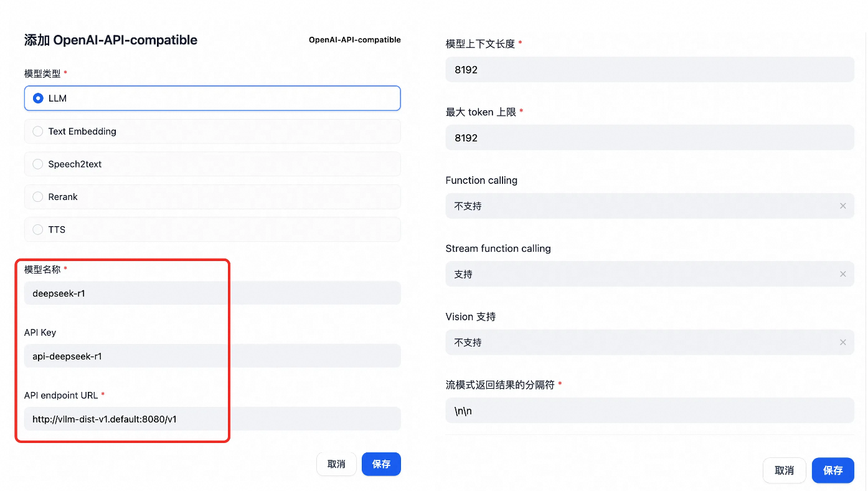Open the Stream function calling dropdown
The width and height of the screenshot is (868, 491).
coord(649,274)
